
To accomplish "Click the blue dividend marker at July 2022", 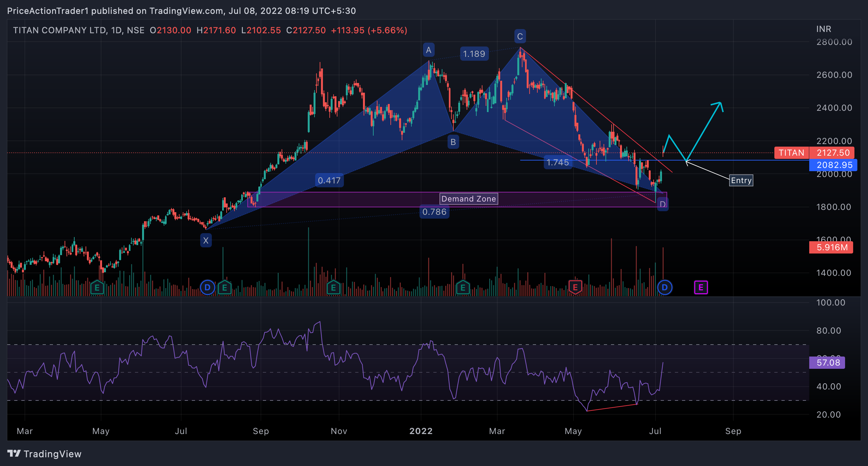I will point(665,287).
